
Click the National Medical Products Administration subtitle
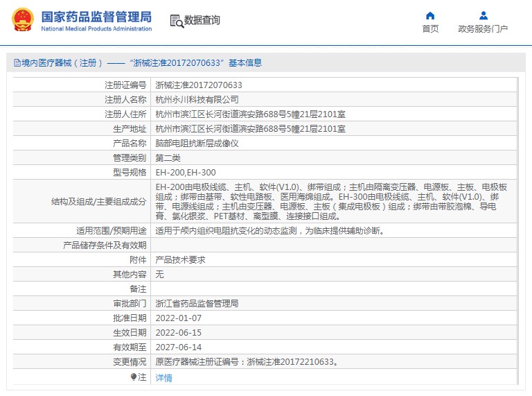(x=96, y=29)
